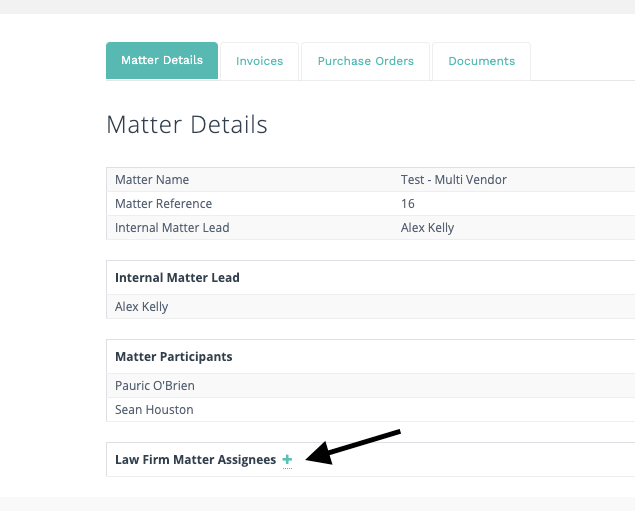Click 'Internal Matter Lead' label in details table

pos(172,228)
